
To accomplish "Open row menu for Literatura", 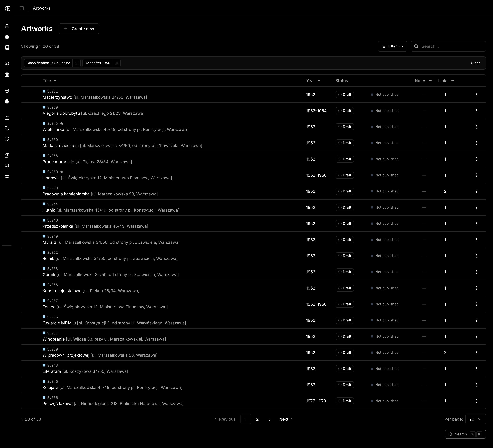I will pyautogui.click(x=476, y=369).
